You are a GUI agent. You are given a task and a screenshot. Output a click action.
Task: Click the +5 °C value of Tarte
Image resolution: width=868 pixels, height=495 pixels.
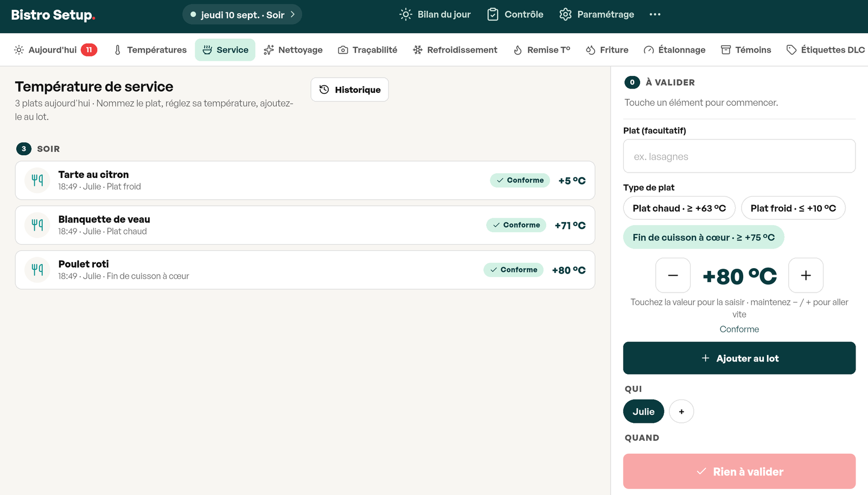coord(572,181)
